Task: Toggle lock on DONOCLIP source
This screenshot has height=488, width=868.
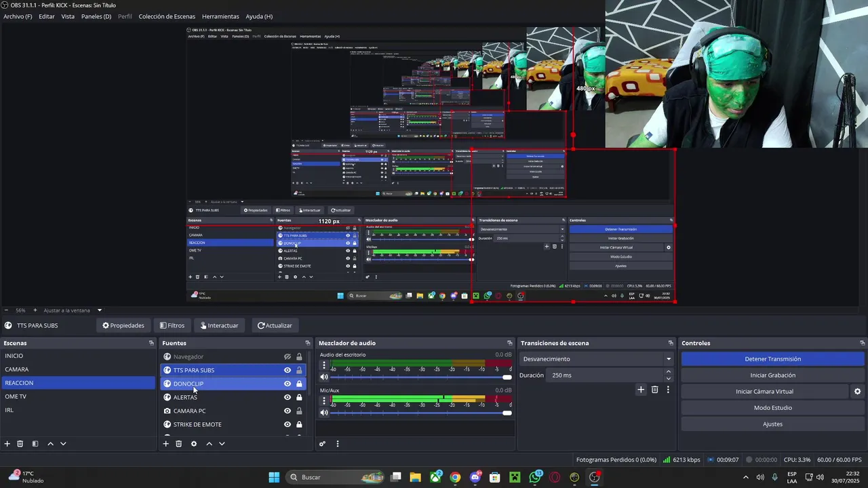Action: pos(299,384)
